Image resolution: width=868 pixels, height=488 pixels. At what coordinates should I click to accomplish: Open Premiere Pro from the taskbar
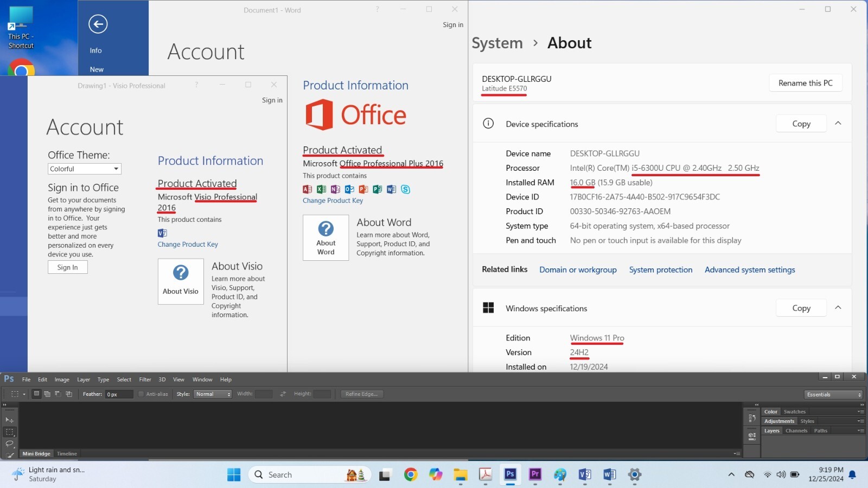pos(535,475)
